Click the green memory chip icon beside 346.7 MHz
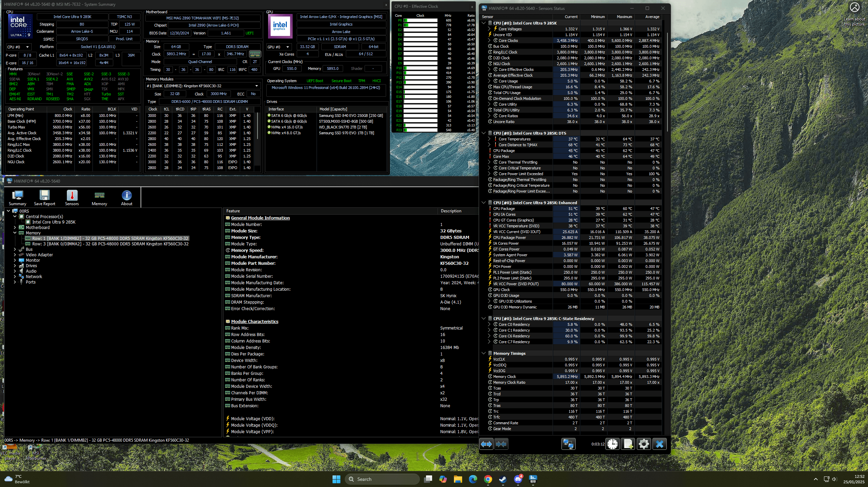Viewport: 868px width, 487px height. pyautogui.click(x=255, y=54)
